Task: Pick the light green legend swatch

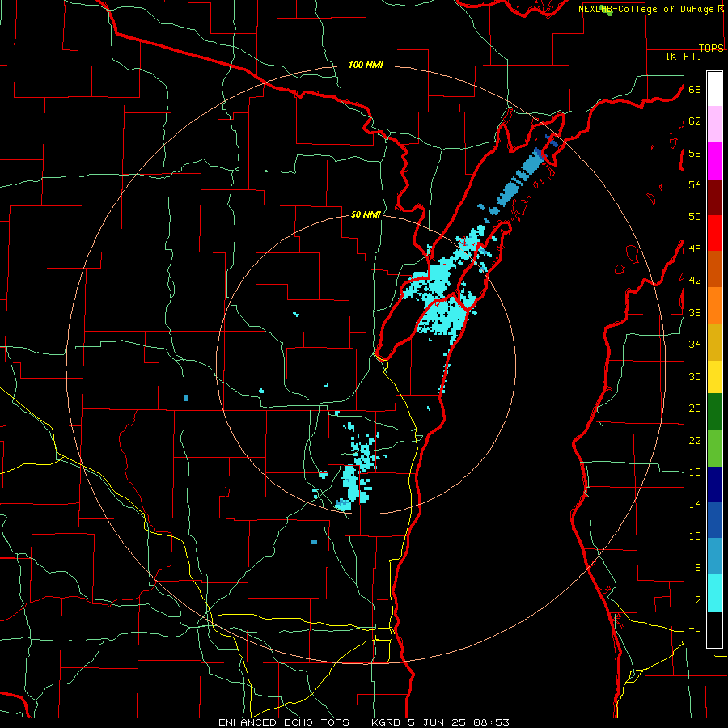Action: click(714, 448)
